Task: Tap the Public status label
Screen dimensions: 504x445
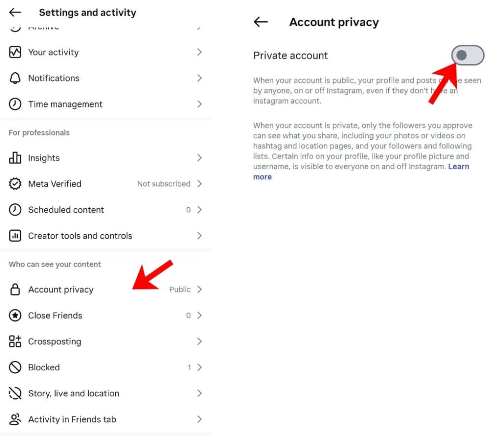Action: click(180, 289)
